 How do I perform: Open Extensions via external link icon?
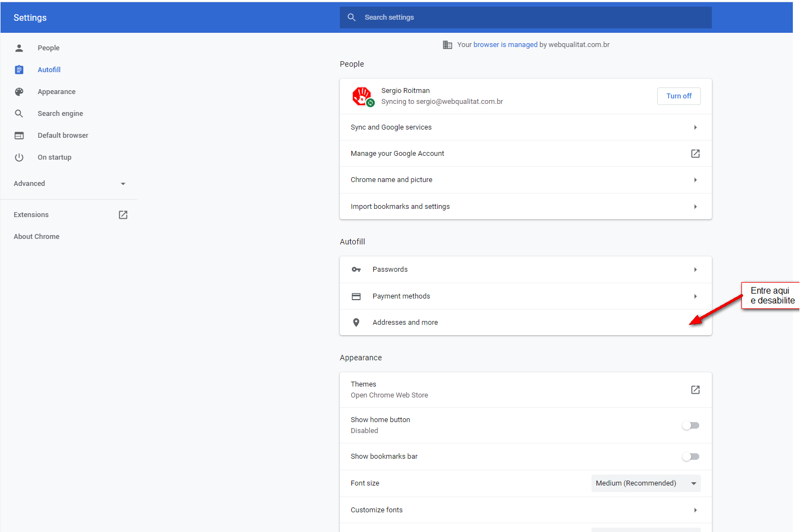coord(123,215)
